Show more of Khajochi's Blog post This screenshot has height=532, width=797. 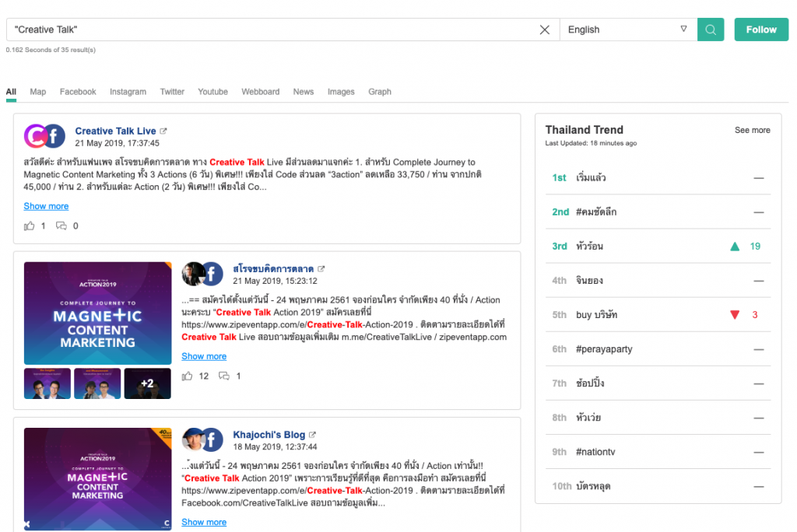point(205,523)
